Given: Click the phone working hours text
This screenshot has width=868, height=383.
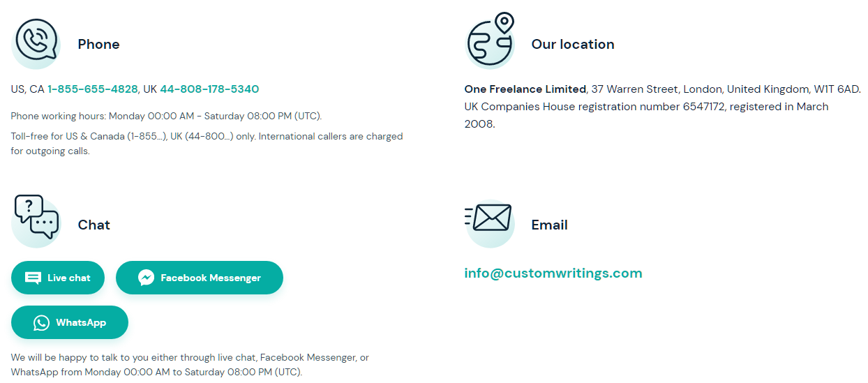Looking at the screenshot, I should click(167, 116).
